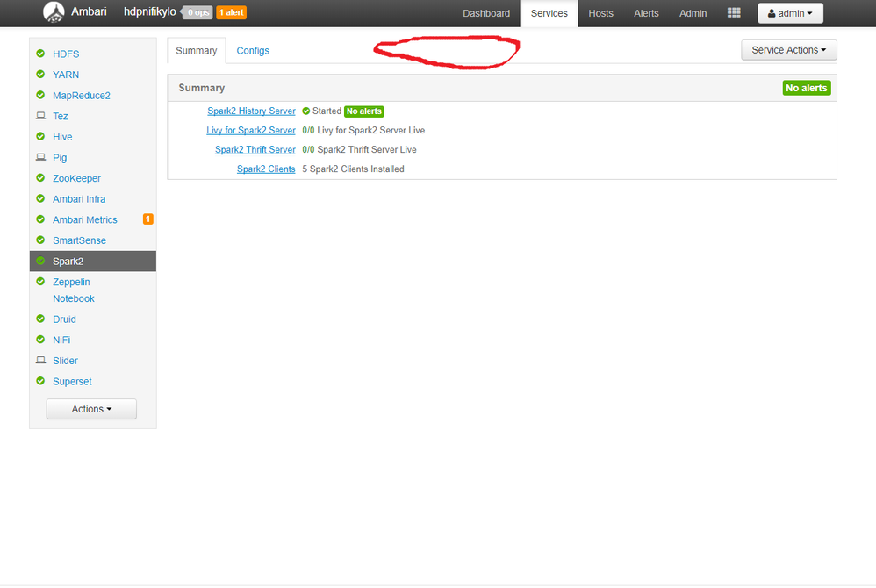
Task: Open the sidebar Actions dropdown
Action: coord(91,409)
